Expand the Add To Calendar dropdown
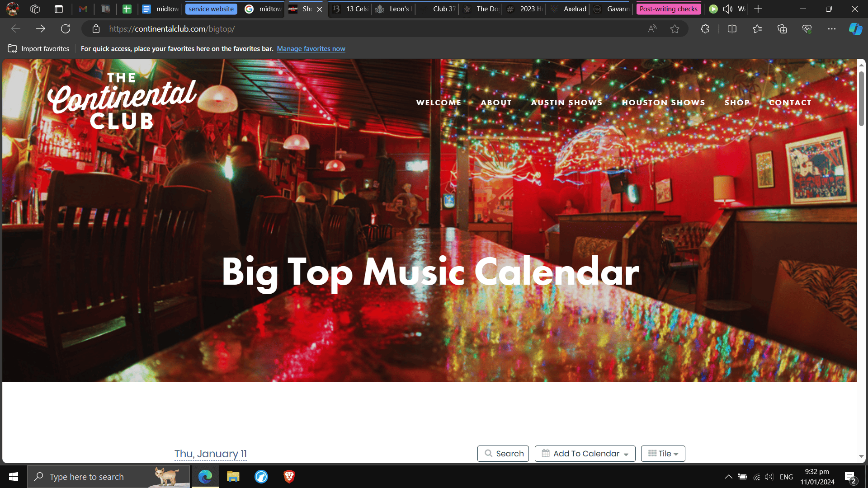 click(585, 454)
